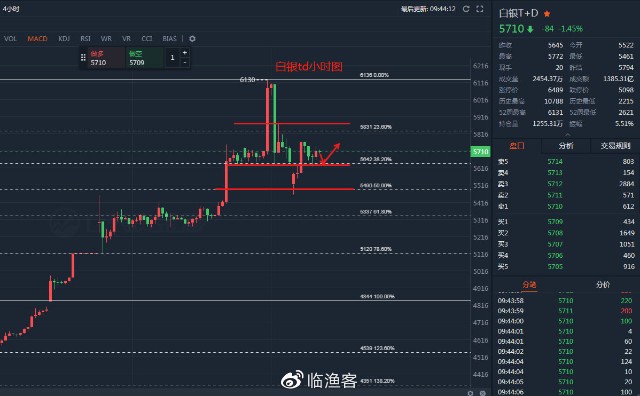Click the 100.00% Fibonacci level label
640x396 pixels.
click(x=377, y=296)
